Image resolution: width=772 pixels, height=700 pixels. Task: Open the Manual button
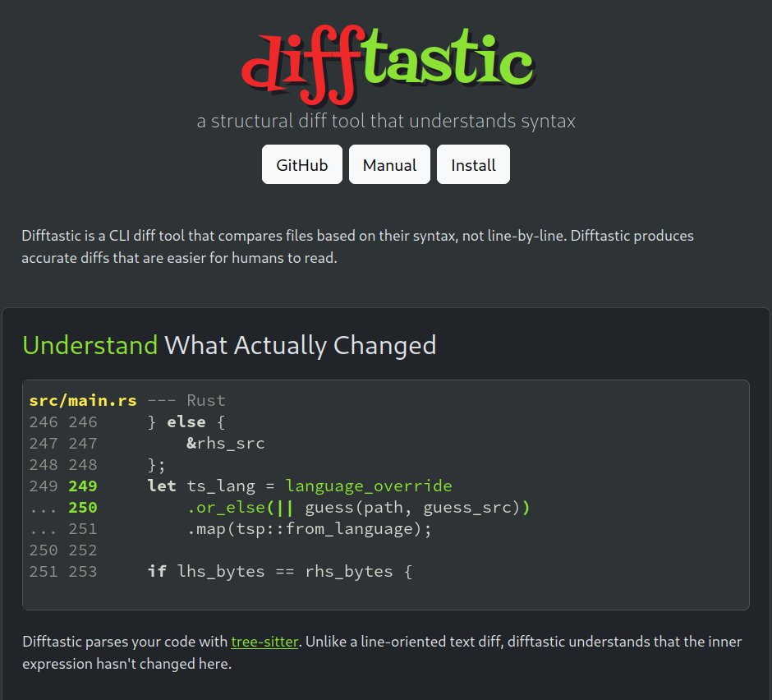tap(389, 165)
